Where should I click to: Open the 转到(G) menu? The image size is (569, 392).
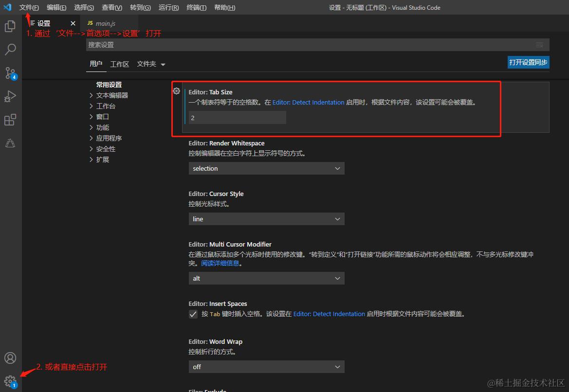tap(141, 7)
